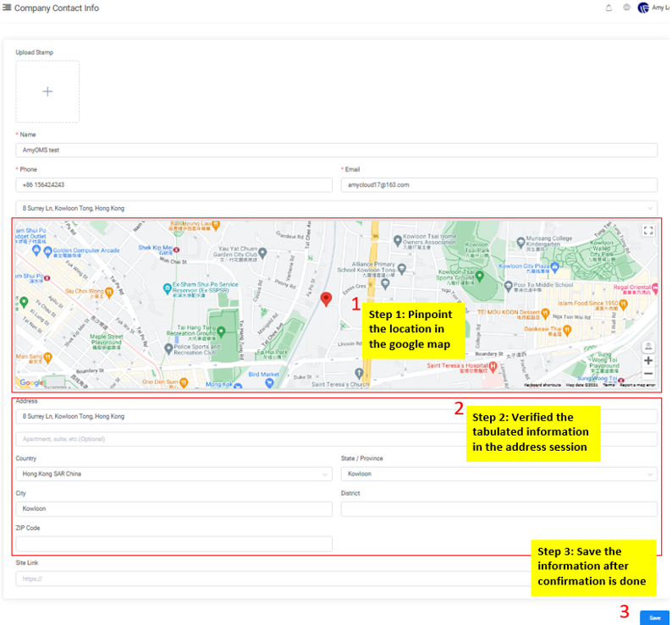Click the Kowloon City Plaza marker
This screenshot has width=672, height=625.
(554, 268)
